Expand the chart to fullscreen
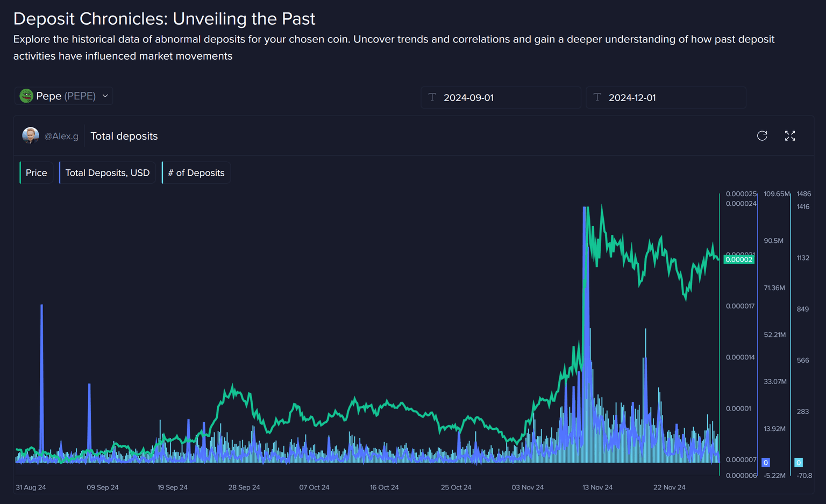The image size is (826, 504). 789,136
